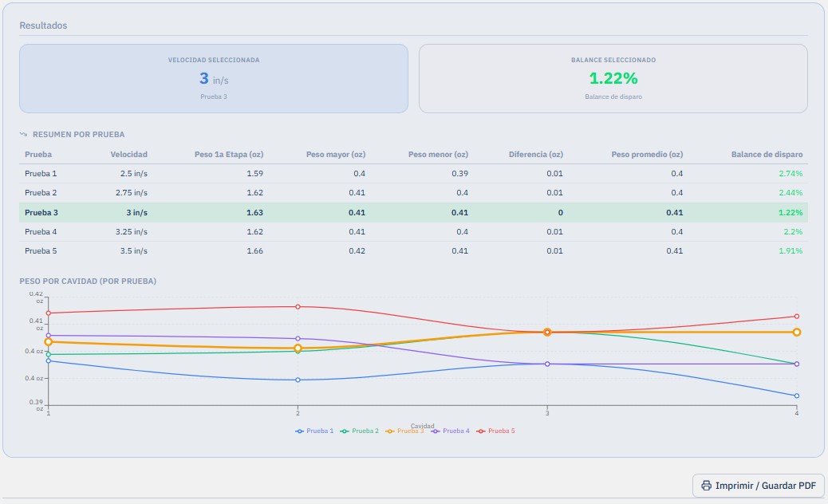Select the Balance Seleccionado card
828x504 pixels.
coord(613,79)
